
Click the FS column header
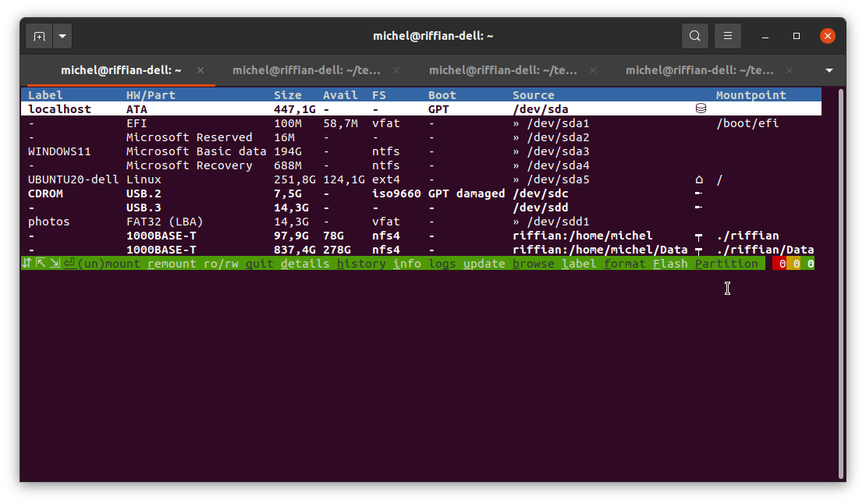(379, 95)
